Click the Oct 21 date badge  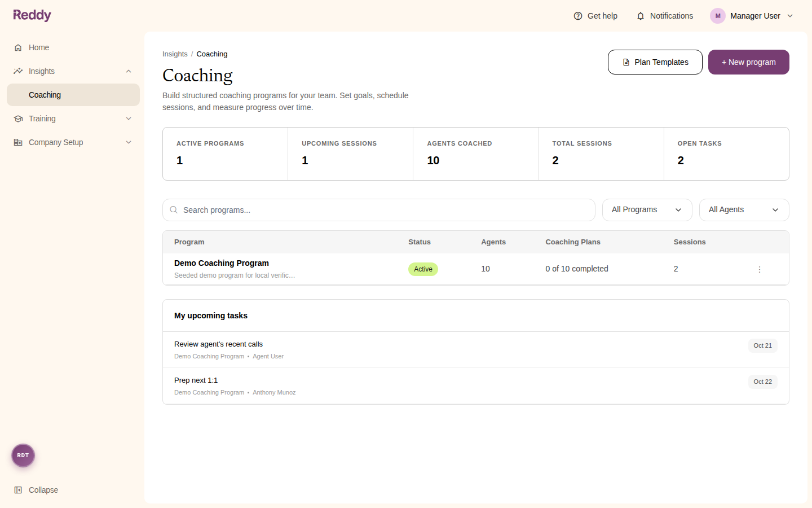point(763,345)
